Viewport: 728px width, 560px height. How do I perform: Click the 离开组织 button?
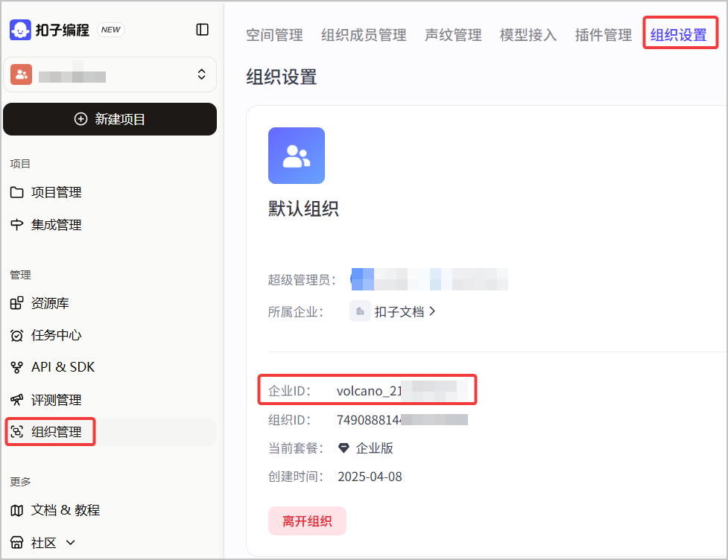coord(307,521)
